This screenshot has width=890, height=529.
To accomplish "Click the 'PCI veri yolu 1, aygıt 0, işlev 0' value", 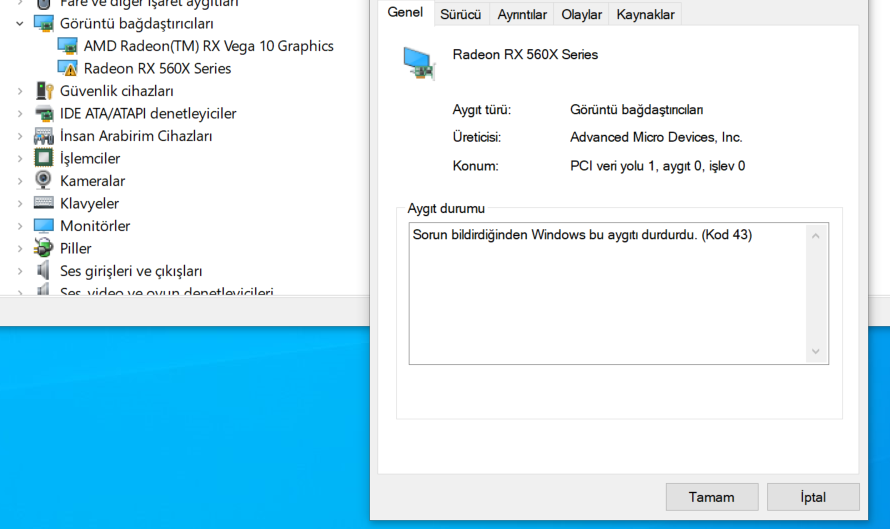I will coord(657,166).
